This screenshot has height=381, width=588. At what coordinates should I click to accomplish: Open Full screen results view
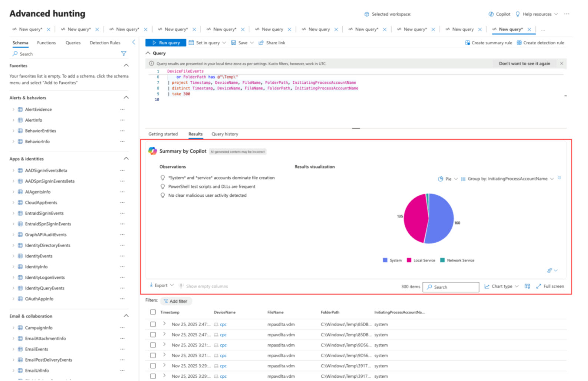tap(550, 286)
